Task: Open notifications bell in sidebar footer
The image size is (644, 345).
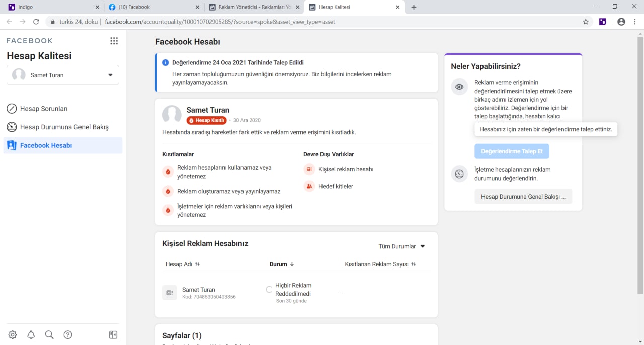Action: [31, 335]
